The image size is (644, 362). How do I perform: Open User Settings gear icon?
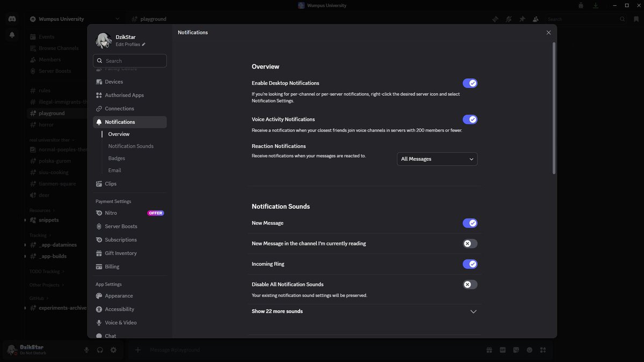click(113, 350)
